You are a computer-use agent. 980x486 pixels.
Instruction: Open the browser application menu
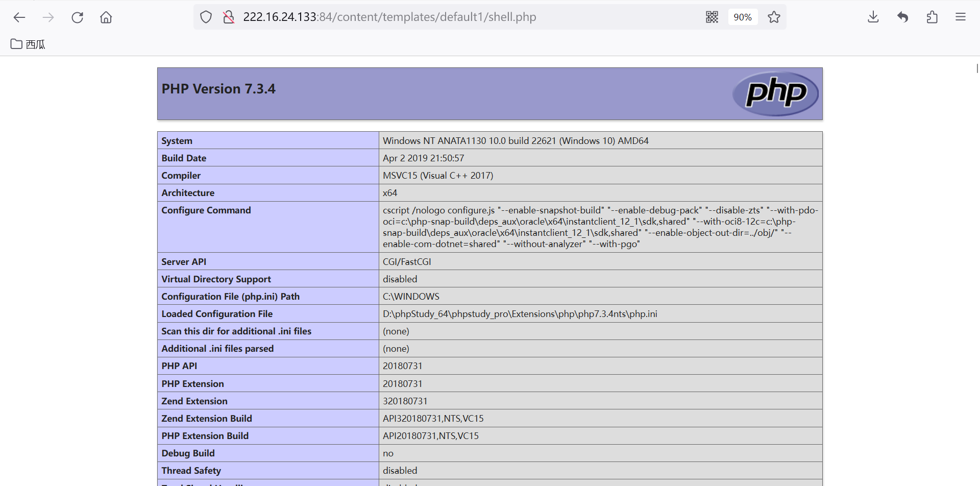click(961, 17)
